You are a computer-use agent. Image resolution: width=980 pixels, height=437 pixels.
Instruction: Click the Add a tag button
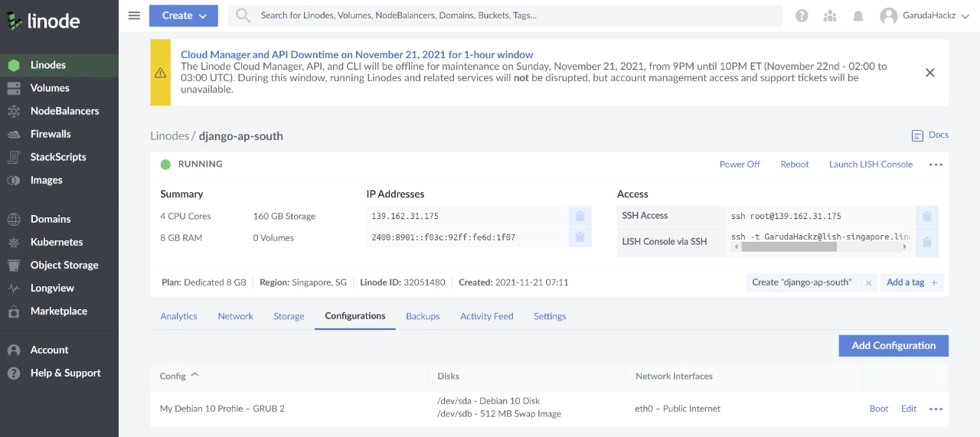(912, 282)
